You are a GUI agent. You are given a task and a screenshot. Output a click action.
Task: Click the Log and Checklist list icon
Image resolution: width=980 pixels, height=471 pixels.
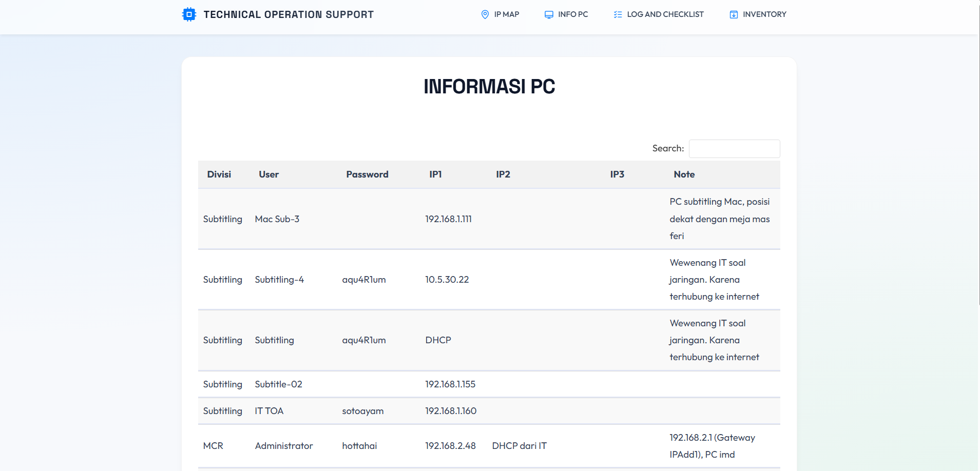pos(618,14)
